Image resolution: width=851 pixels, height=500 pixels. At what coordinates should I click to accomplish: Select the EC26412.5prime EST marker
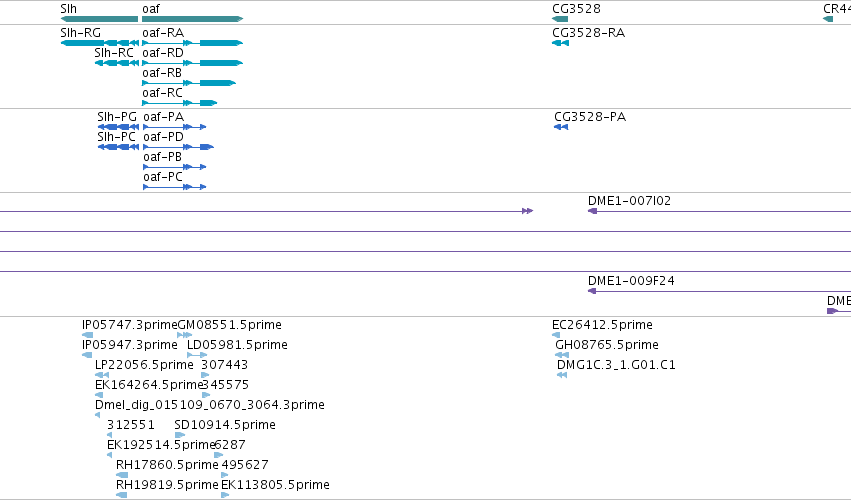point(556,335)
